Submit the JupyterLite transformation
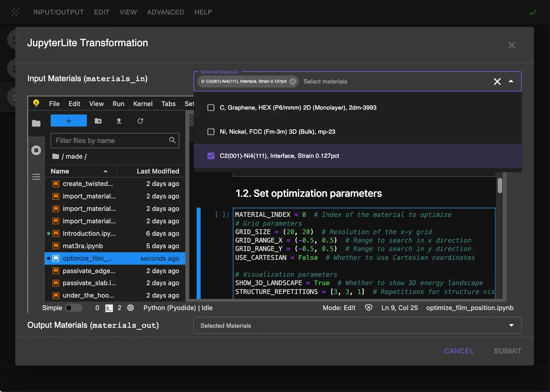Viewport: 550px width, 392px height. pos(507,351)
